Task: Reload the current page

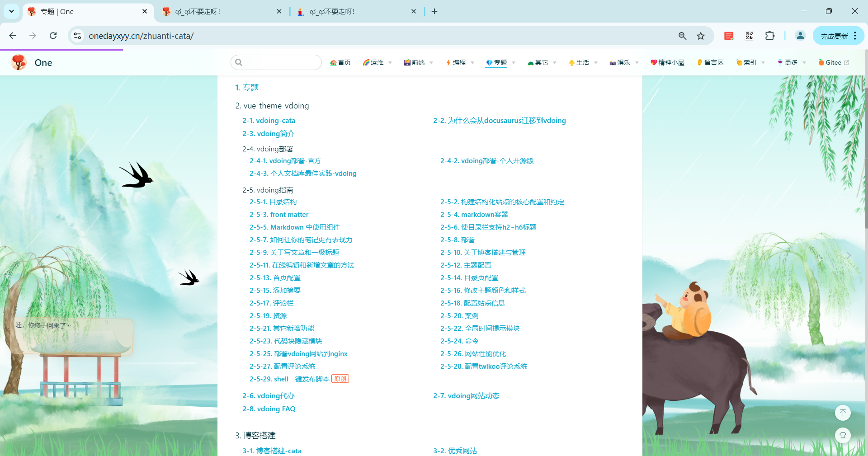Action: coord(53,36)
